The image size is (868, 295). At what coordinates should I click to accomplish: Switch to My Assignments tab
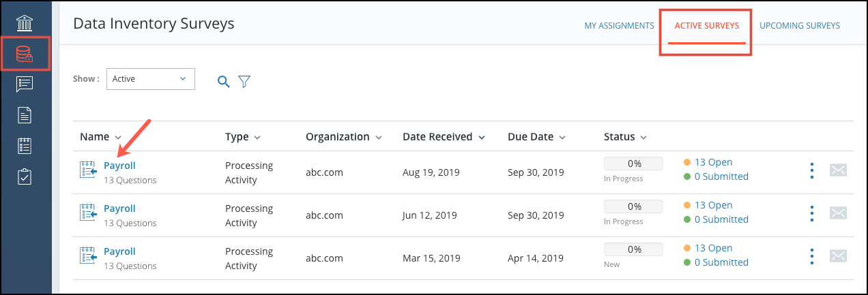pos(620,26)
